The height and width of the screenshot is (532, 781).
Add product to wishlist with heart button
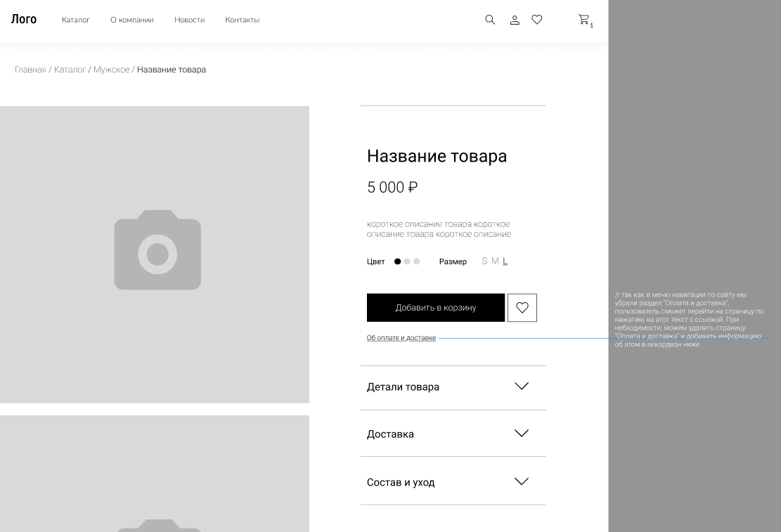click(x=522, y=308)
